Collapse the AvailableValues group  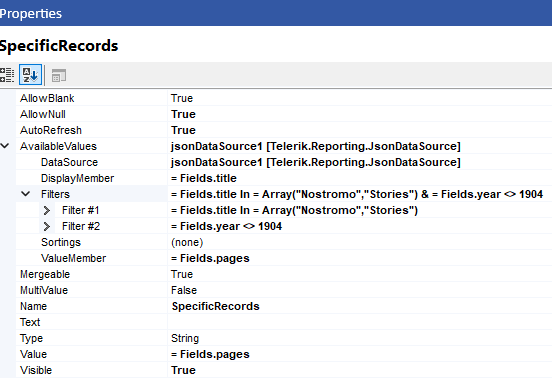coord(5,146)
